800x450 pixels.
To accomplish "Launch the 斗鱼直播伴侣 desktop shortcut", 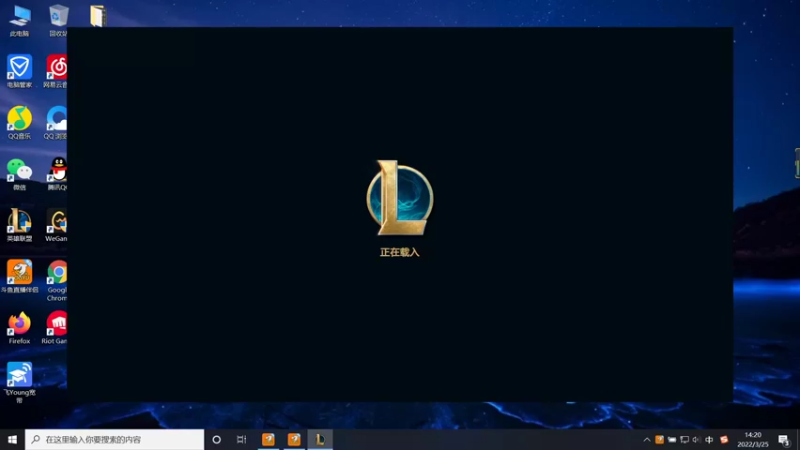I will click(x=19, y=276).
